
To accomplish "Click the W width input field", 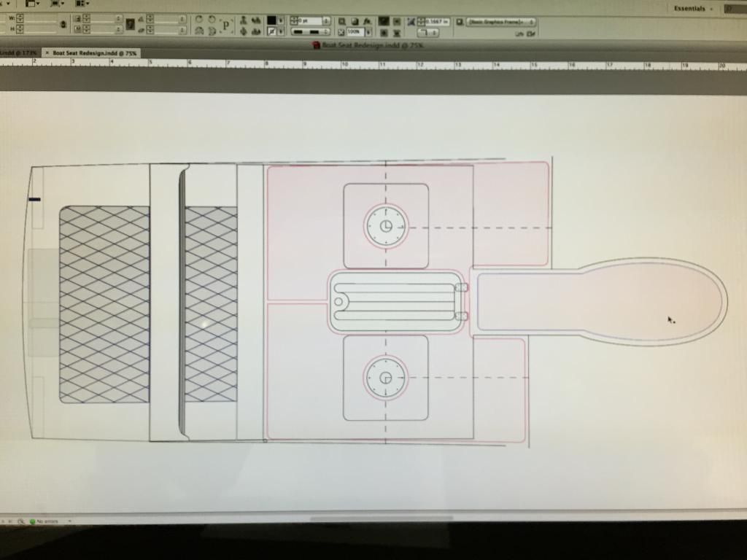I will (x=41, y=18).
